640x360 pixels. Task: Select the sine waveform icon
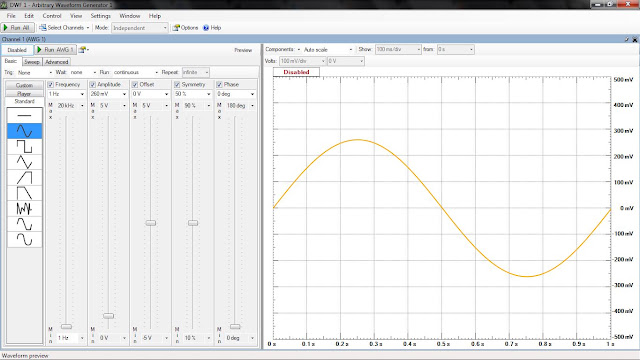24,131
